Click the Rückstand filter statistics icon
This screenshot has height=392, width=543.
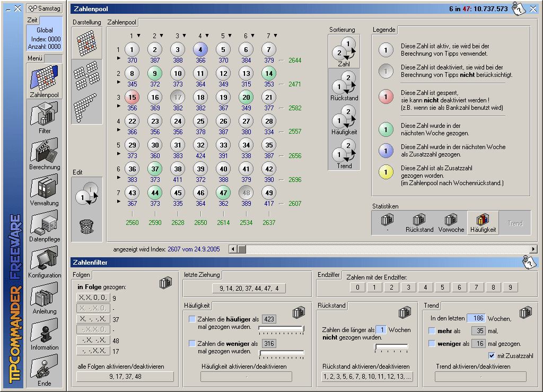[x=405, y=312]
